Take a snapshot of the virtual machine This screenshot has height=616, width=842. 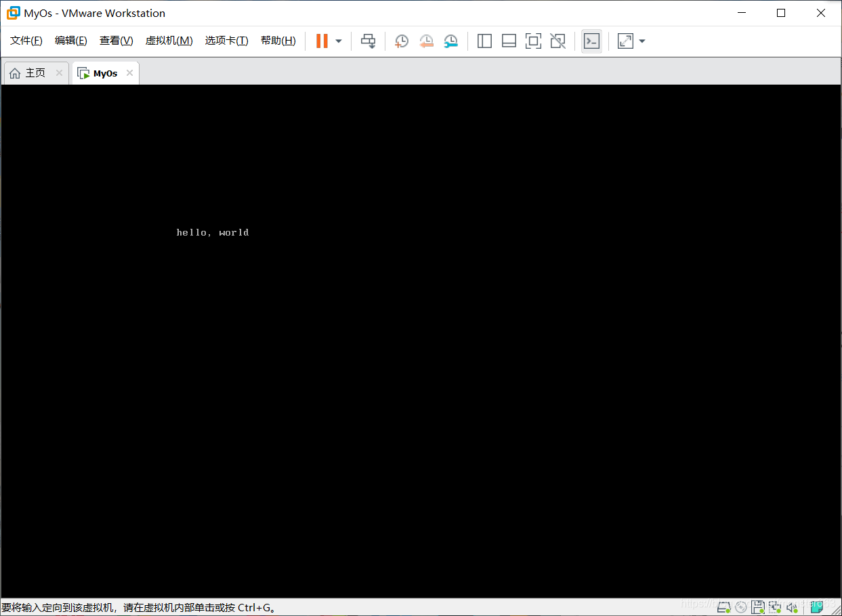point(401,41)
